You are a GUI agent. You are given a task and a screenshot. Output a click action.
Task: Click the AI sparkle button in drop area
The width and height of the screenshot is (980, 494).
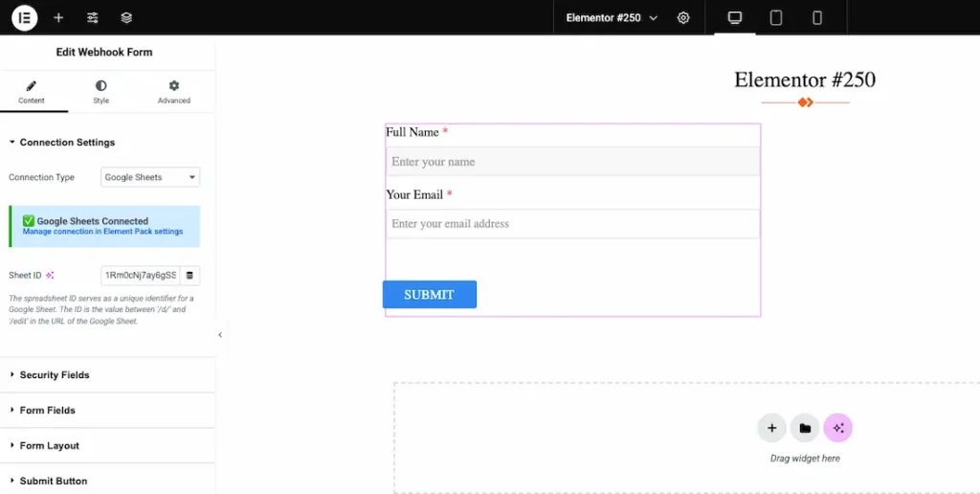pos(838,428)
